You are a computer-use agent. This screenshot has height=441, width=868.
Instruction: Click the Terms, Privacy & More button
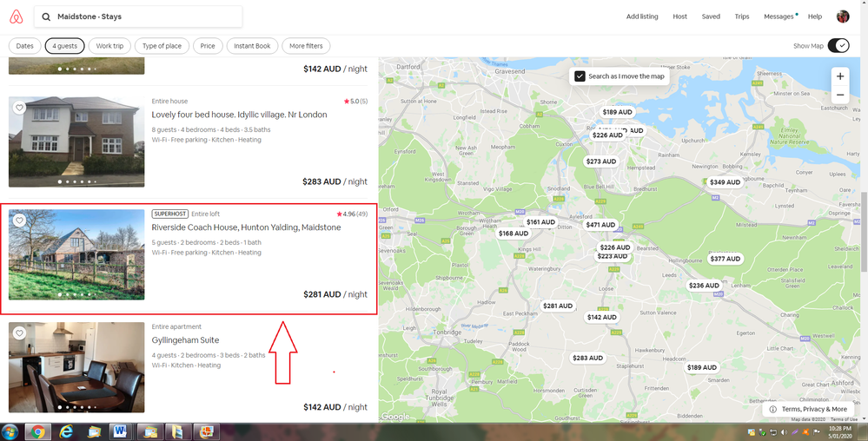click(x=808, y=410)
